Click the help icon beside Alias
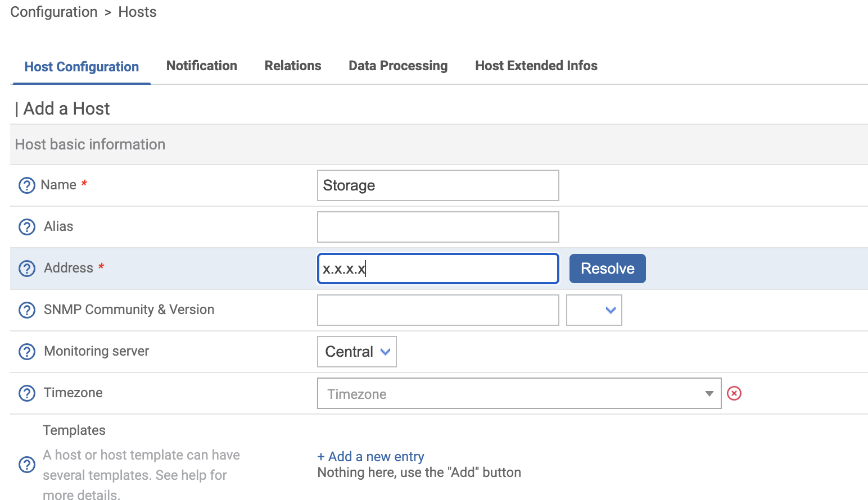The height and width of the screenshot is (500, 868). click(x=26, y=227)
